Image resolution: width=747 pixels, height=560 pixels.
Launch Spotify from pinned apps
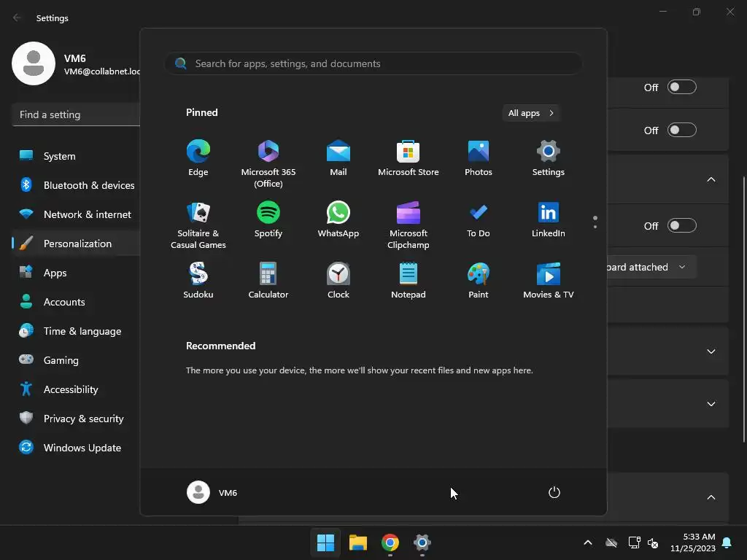pyautogui.click(x=268, y=219)
